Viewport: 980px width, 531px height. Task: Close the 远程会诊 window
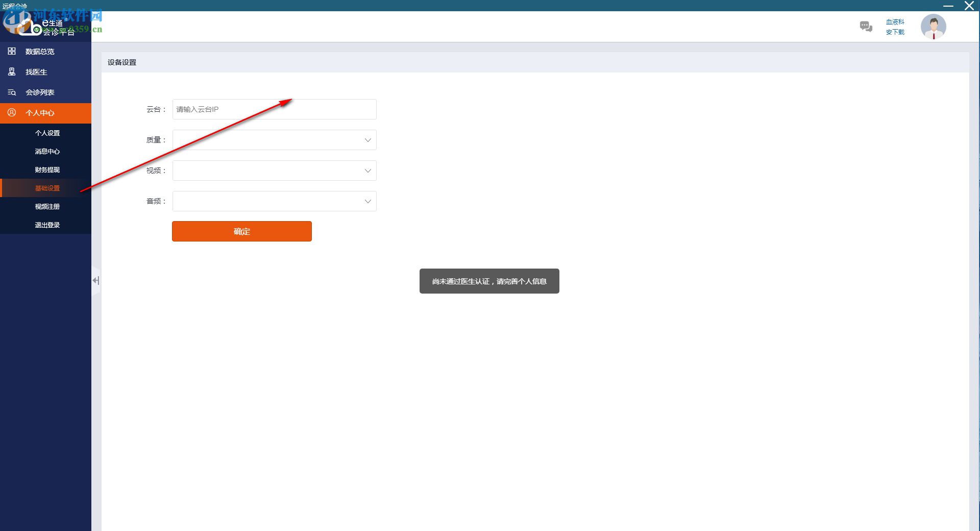click(969, 6)
